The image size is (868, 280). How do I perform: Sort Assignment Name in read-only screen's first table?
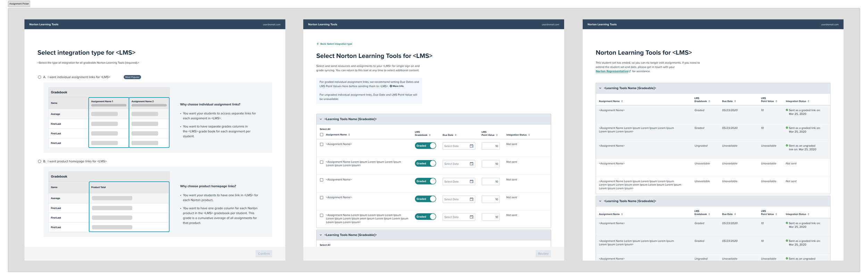point(622,101)
